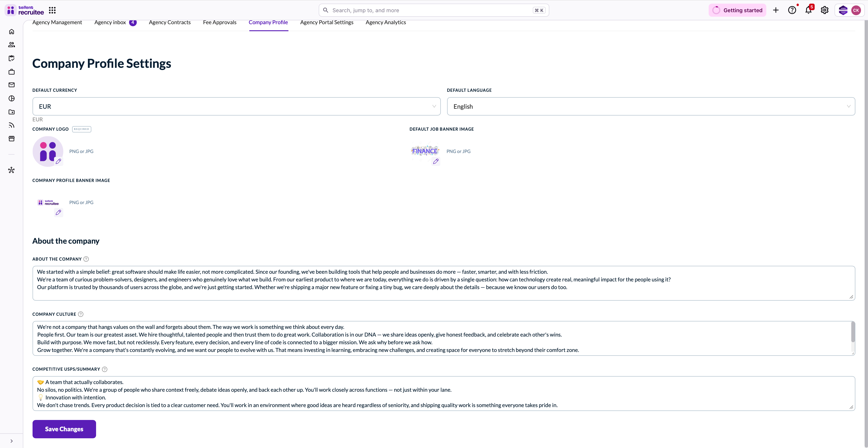Open the Tasks clipboard icon in sidebar
This screenshot has width=868, height=448.
(12, 58)
